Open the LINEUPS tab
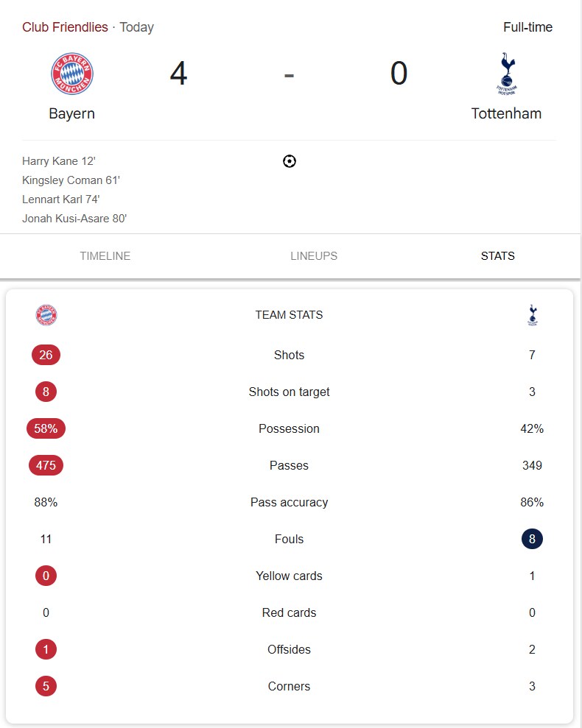The image size is (582, 728). tap(314, 256)
